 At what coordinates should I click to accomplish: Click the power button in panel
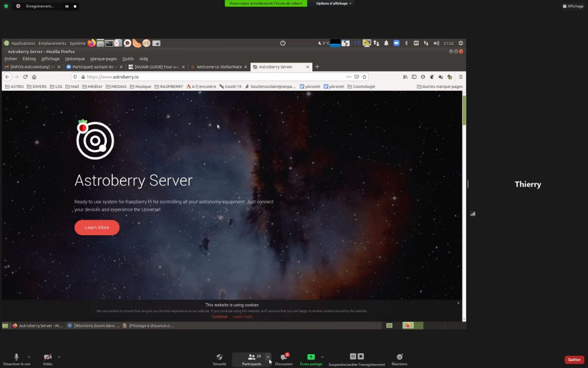click(283, 43)
